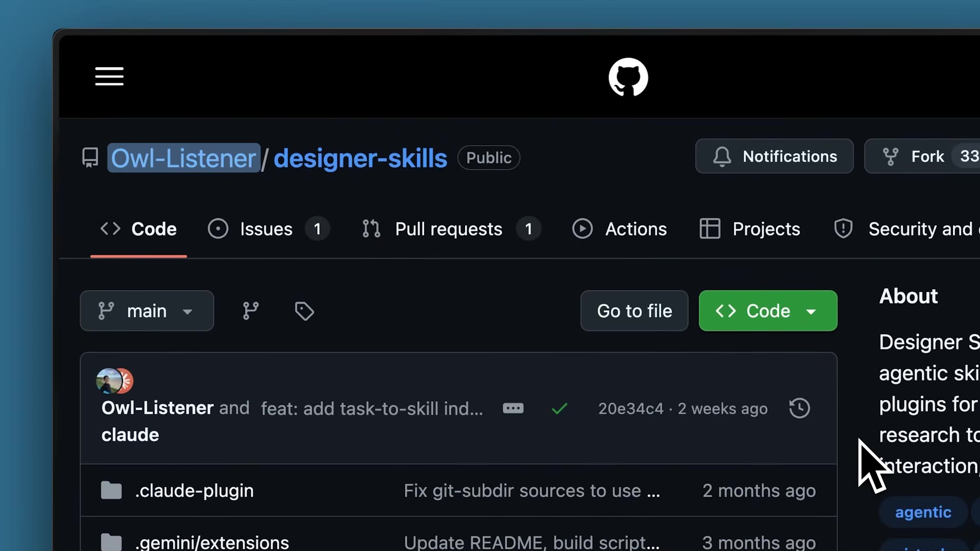Image resolution: width=980 pixels, height=551 pixels.
Task: Go to GitHub home via Octocat logo
Action: pos(628,77)
